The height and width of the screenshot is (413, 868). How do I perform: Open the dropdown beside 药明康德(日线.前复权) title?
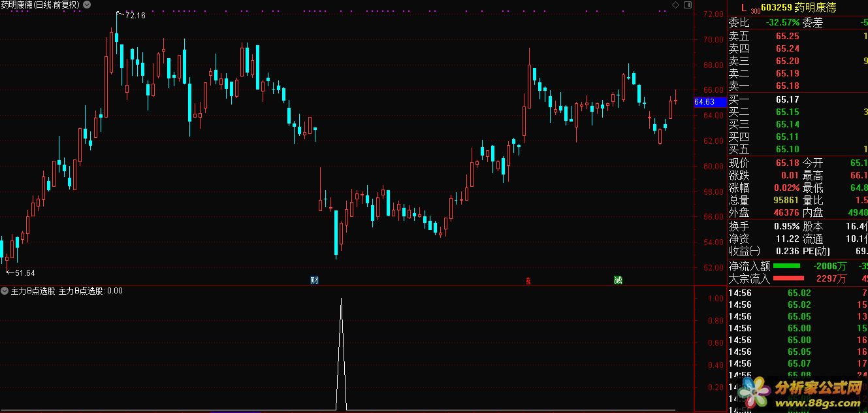(88, 5)
